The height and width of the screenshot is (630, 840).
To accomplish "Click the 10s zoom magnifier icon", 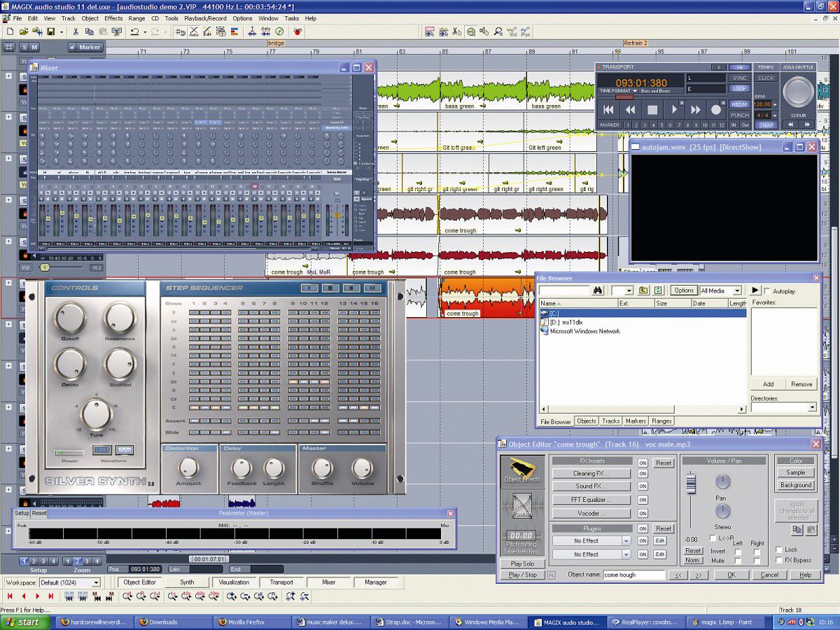I will tap(185, 596).
